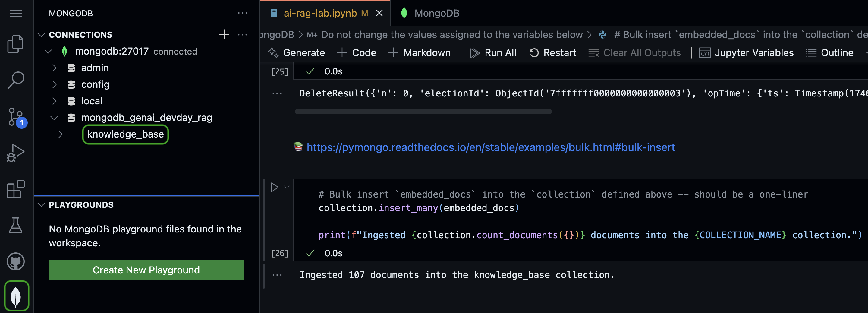Click the execution count [26] label
This screenshot has height=313, width=868.
280,253
